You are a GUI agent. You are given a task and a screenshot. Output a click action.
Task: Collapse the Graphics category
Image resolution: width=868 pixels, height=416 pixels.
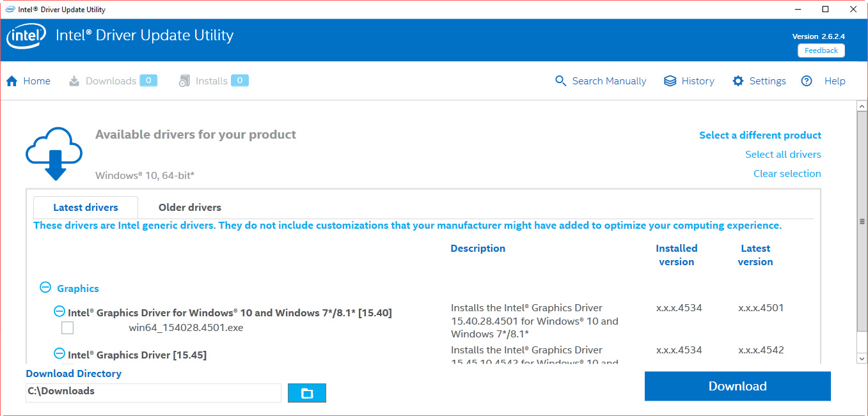(x=45, y=288)
